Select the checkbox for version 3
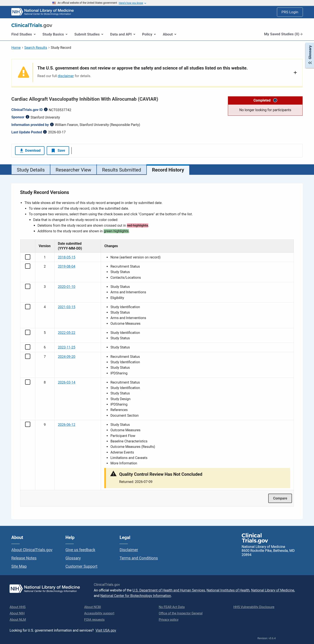Viewport: 314px width, 644px height. pyautogui.click(x=28, y=287)
